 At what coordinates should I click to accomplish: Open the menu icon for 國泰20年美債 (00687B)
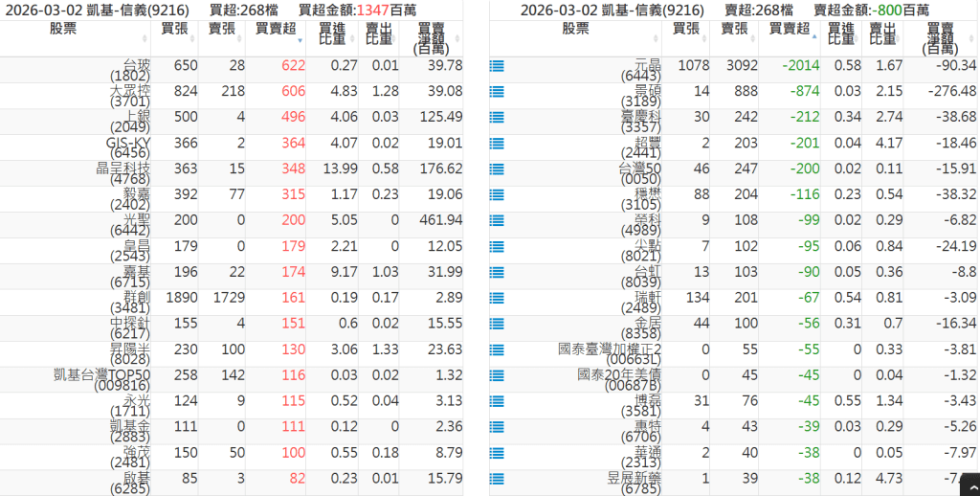pos(497,376)
